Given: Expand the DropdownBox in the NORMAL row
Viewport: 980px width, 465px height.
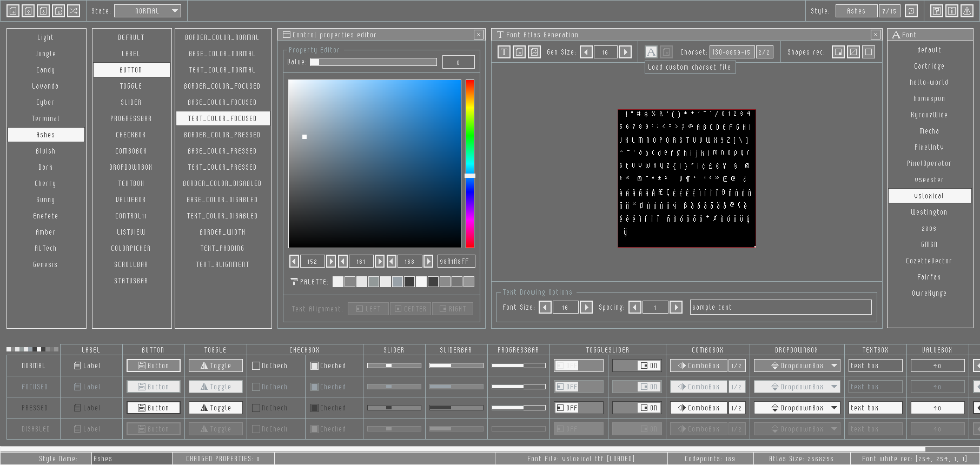Looking at the screenshot, I should pos(797,366).
